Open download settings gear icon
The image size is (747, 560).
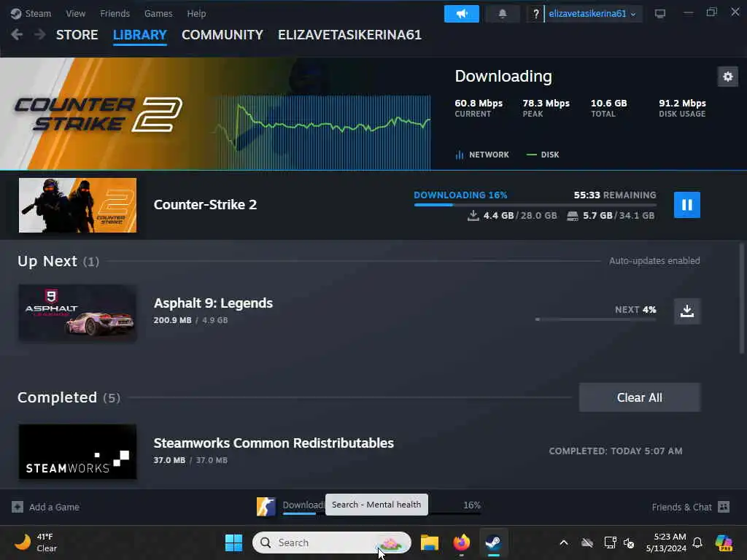click(x=727, y=77)
